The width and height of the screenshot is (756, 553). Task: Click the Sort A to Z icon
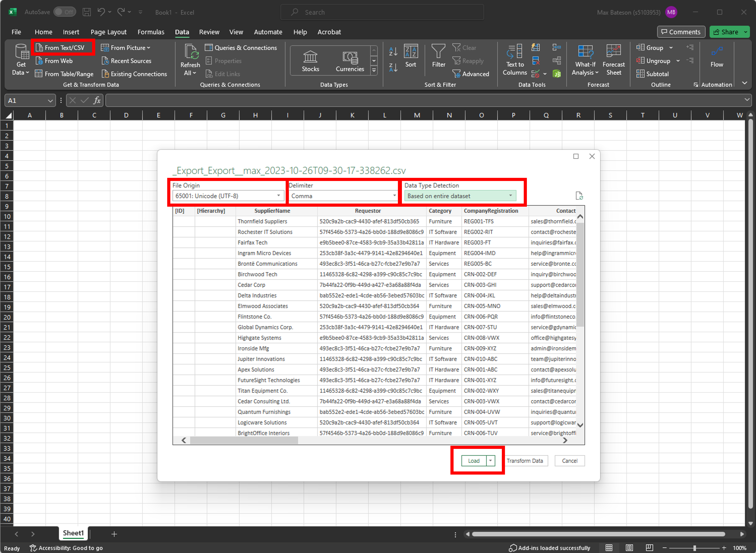coord(393,52)
